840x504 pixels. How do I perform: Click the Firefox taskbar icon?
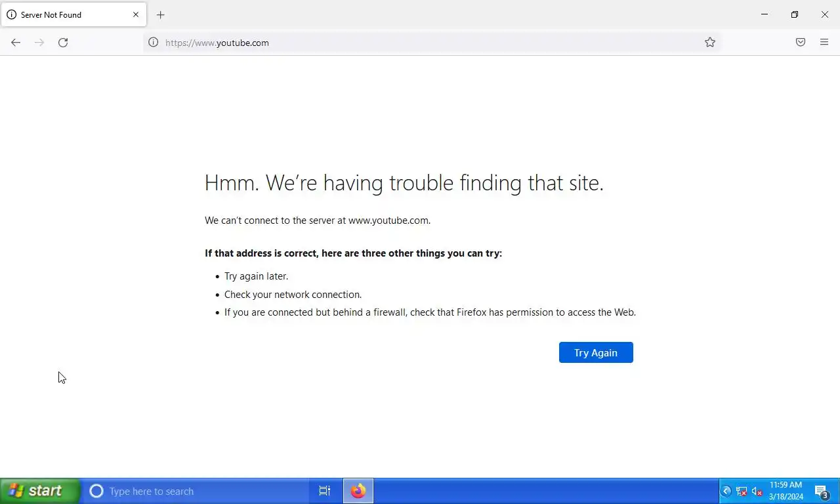point(358,491)
